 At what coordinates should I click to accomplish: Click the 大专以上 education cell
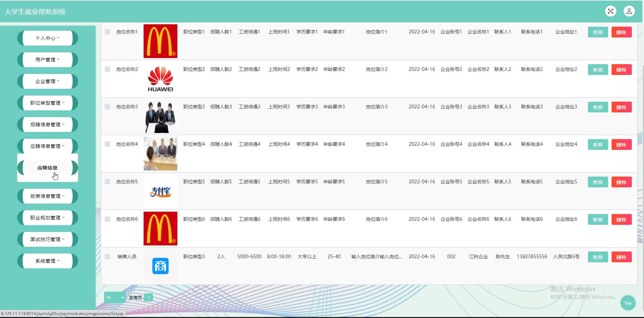click(x=307, y=257)
